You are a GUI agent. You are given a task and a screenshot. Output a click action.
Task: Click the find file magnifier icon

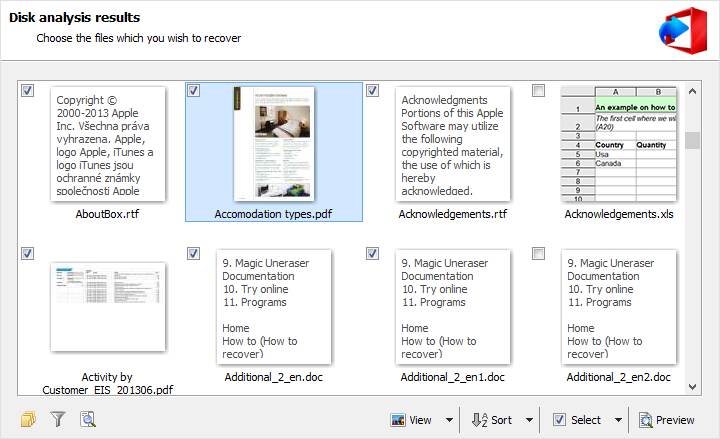(88, 419)
